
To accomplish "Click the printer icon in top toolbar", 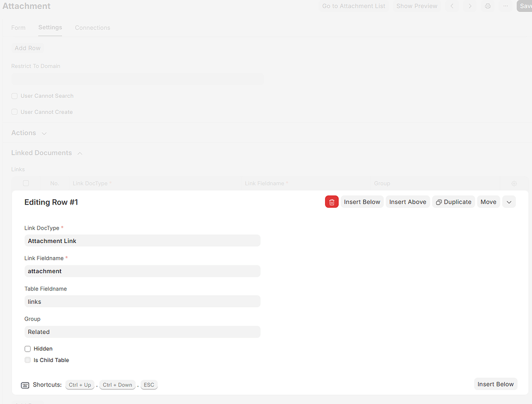I will tap(487, 6).
